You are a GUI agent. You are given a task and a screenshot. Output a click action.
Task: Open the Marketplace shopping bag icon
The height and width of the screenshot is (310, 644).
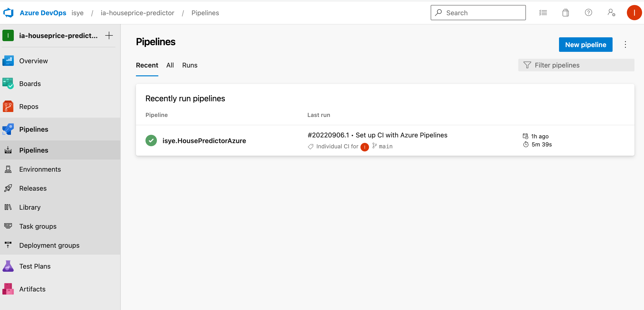(566, 12)
